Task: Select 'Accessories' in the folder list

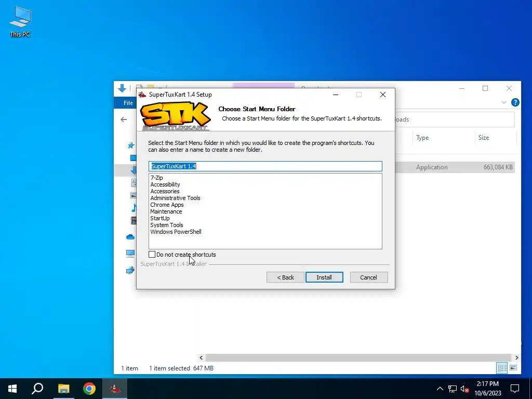Action: [165, 191]
